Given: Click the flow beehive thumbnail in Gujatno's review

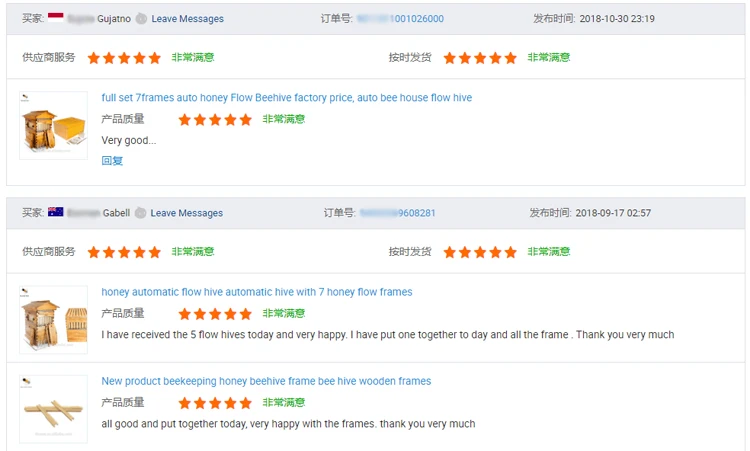Looking at the screenshot, I should (x=54, y=125).
